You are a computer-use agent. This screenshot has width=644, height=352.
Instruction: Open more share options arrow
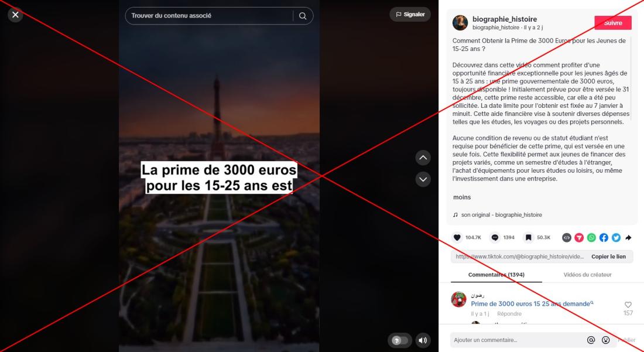pos(628,237)
